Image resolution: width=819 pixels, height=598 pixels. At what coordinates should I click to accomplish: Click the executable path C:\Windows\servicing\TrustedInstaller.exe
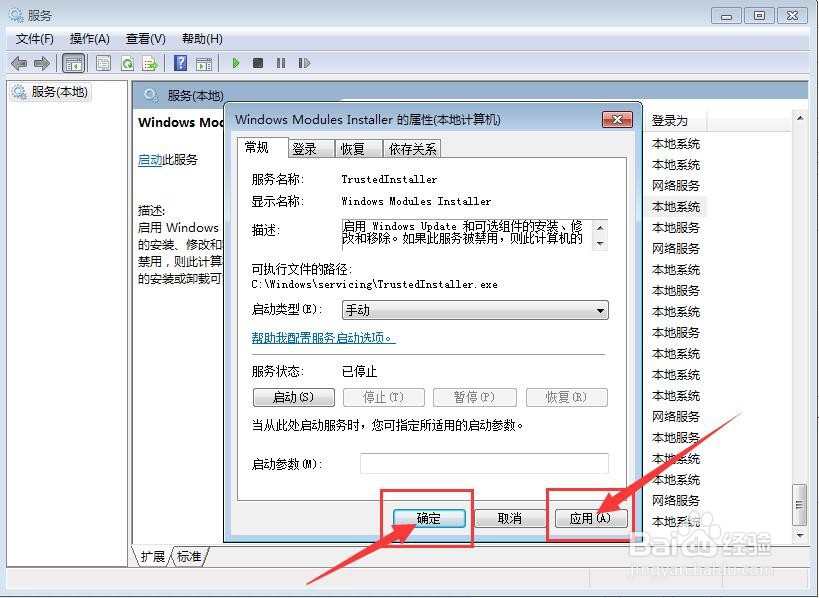click(x=375, y=285)
